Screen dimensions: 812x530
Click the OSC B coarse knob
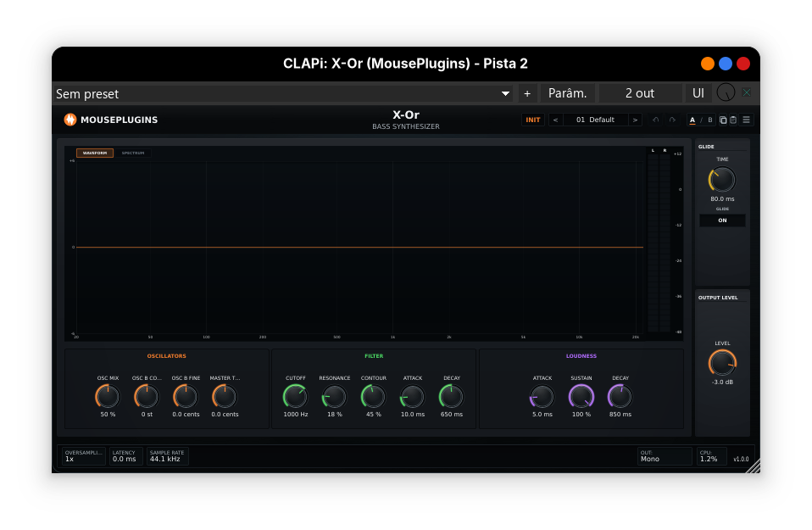click(x=147, y=397)
